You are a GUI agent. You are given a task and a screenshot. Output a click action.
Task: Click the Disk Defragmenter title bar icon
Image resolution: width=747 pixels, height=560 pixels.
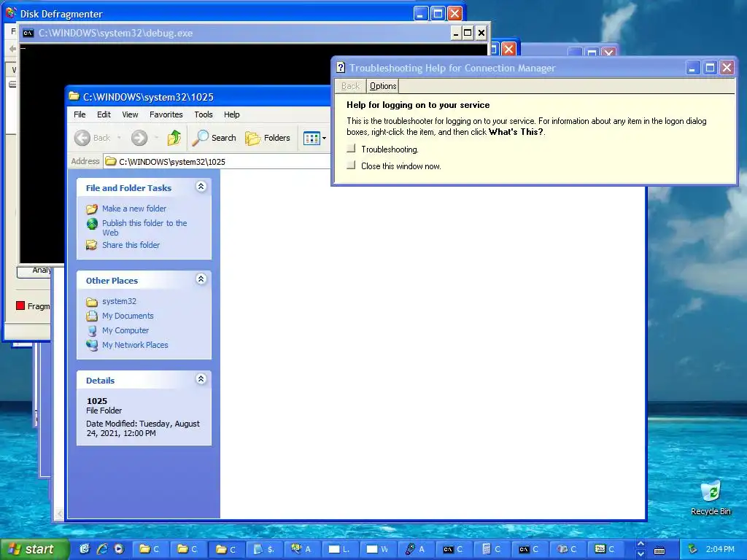(12, 13)
